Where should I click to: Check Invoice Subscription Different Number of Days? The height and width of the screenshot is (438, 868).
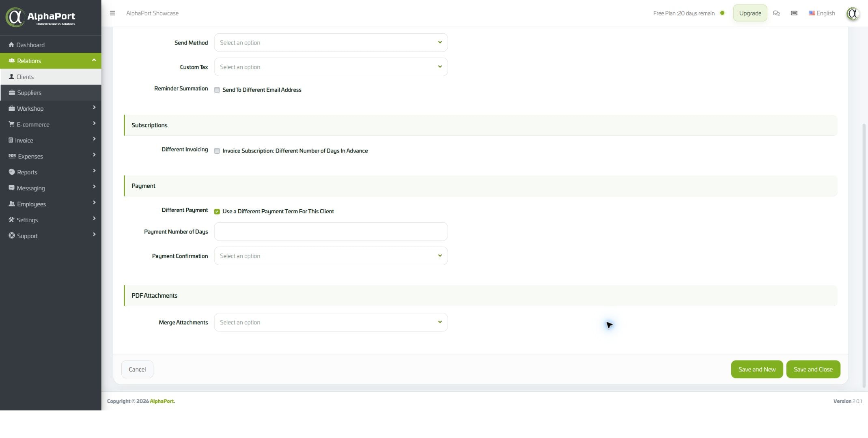[217, 151]
